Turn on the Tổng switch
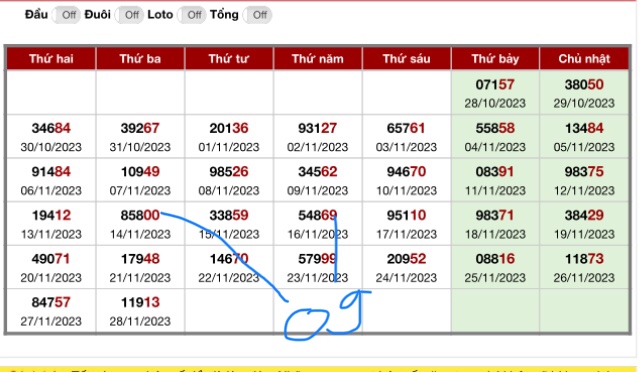The height and width of the screenshot is (372, 640). [x=257, y=15]
